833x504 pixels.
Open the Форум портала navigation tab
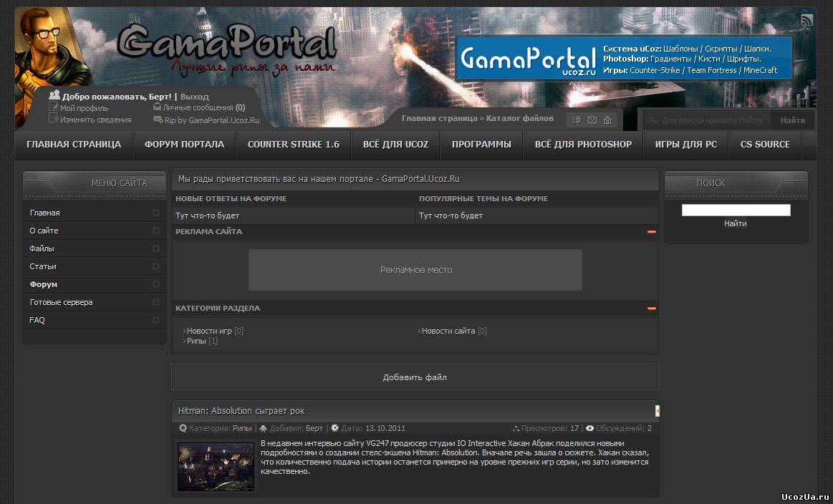(x=184, y=145)
